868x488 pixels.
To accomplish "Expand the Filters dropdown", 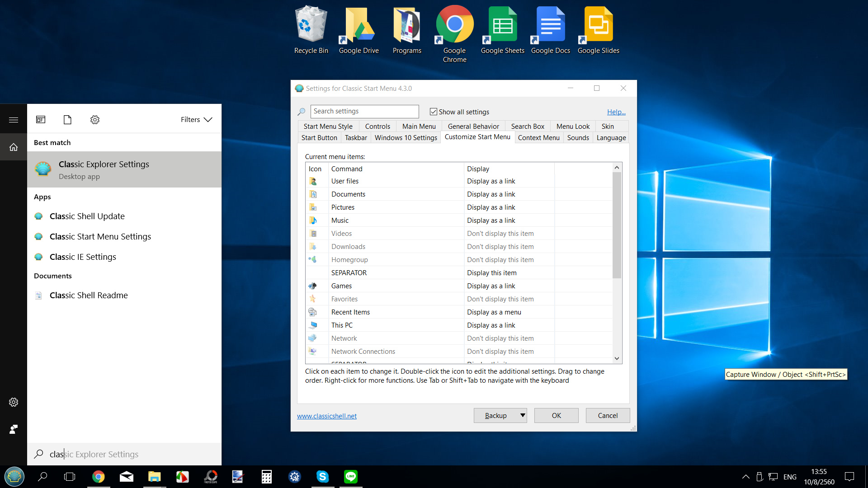I will (x=196, y=120).
